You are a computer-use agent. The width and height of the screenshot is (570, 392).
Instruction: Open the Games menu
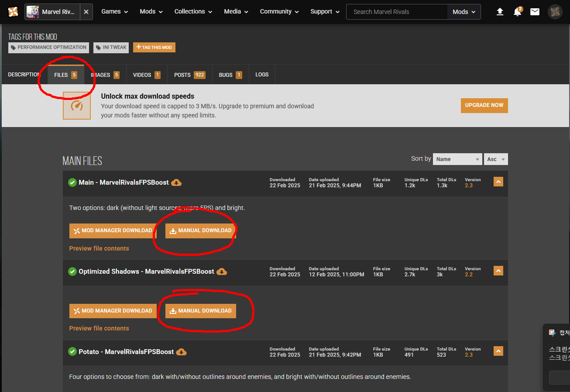click(115, 12)
